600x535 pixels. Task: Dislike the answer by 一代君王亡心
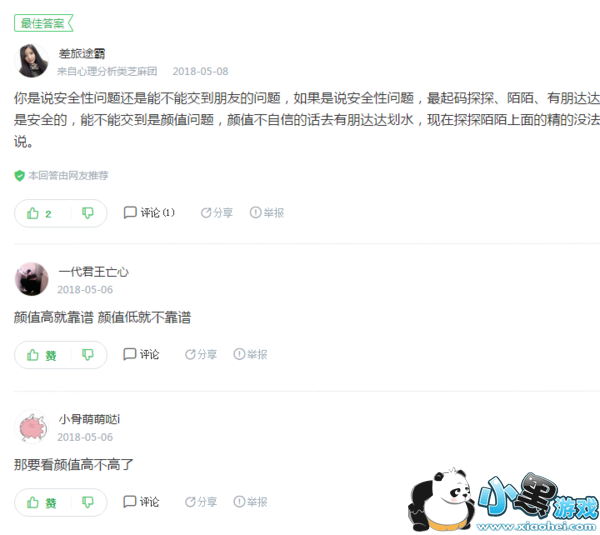click(x=88, y=355)
